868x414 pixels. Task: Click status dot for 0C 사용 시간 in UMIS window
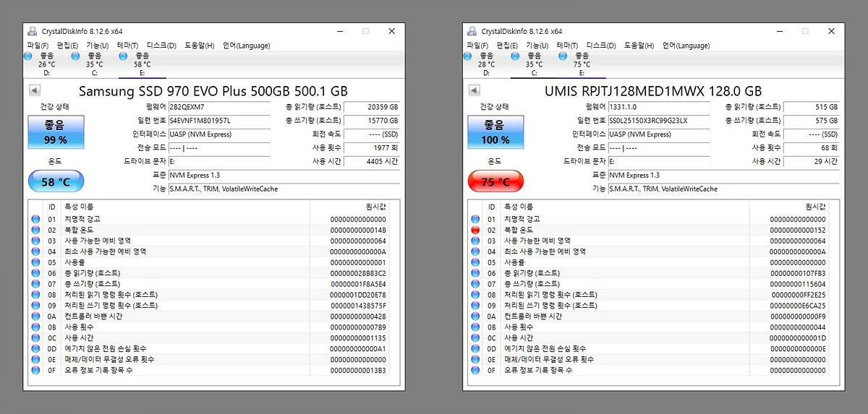click(475, 338)
